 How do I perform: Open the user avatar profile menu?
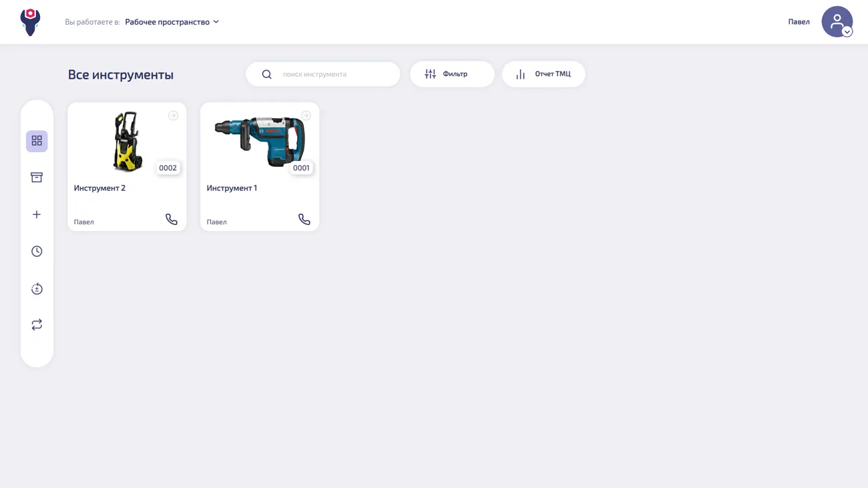[837, 22]
